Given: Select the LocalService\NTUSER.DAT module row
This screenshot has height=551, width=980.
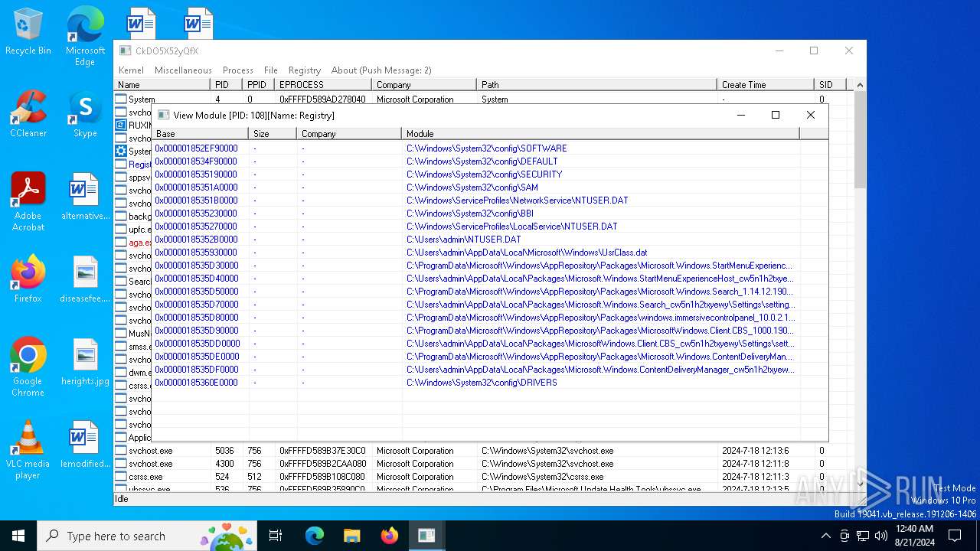Looking at the screenshot, I should [x=490, y=227].
